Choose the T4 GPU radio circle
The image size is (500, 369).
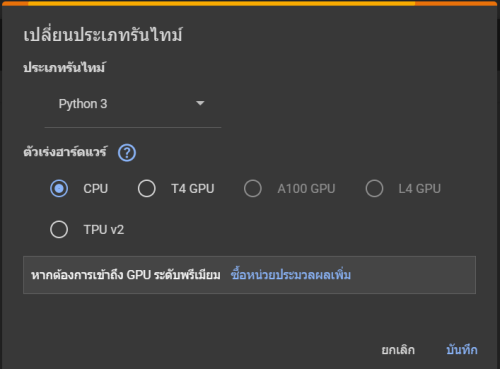point(147,188)
